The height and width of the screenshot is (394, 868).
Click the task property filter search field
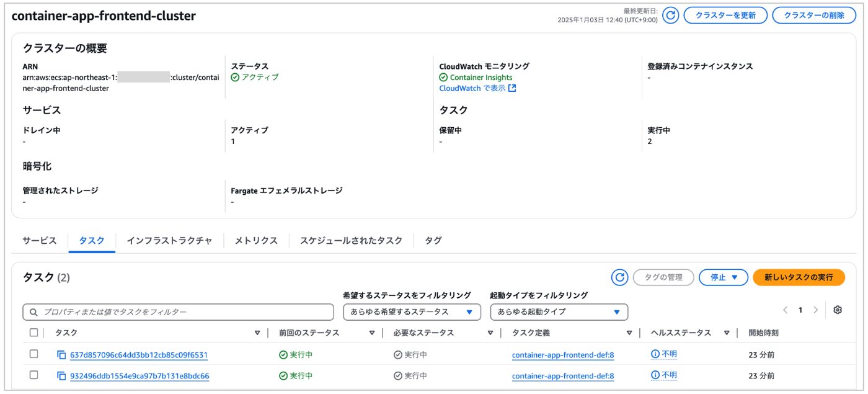(178, 311)
